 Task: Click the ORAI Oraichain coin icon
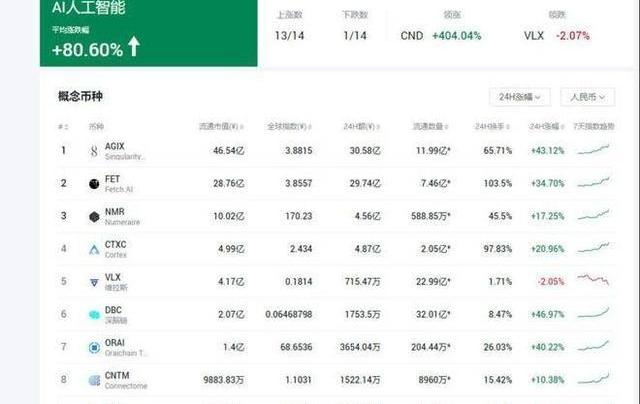click(x=94, y=346)
